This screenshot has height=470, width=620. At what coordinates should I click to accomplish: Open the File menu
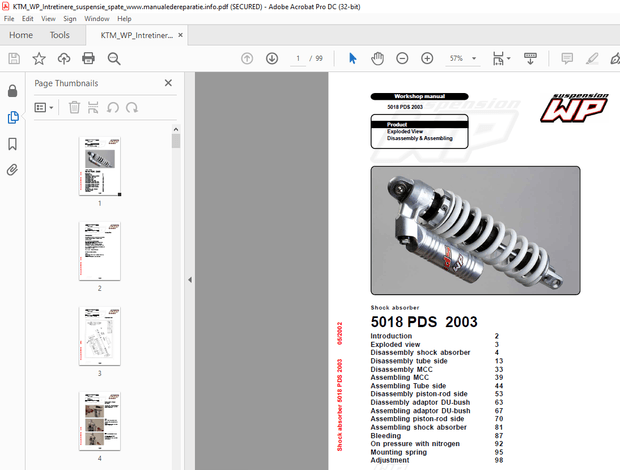coord(9,19)
